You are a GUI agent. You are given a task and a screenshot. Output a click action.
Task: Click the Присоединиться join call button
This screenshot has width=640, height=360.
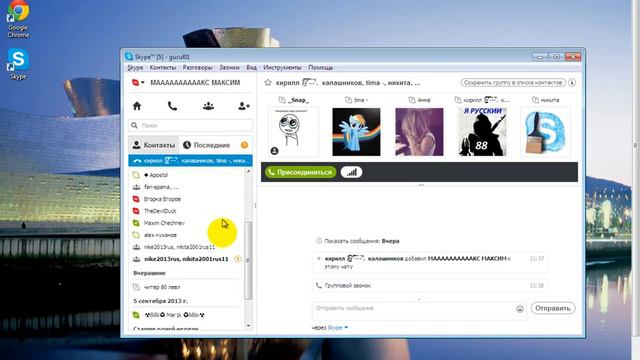tap(300, 172)
